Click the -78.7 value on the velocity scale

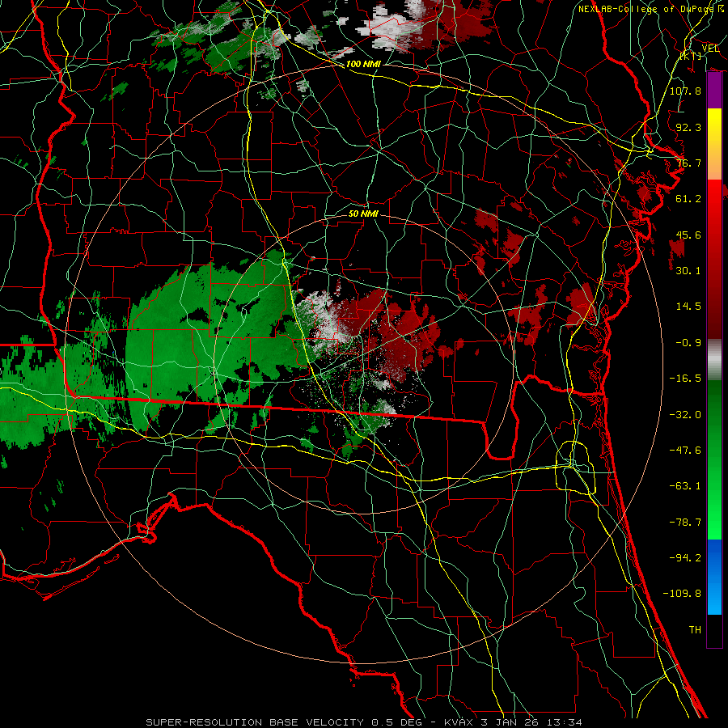685,523
